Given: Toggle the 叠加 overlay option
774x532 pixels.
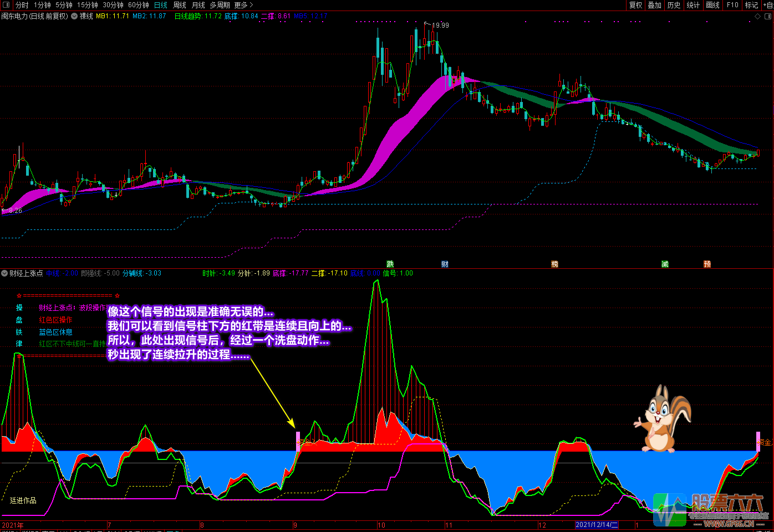Looking at the screenshot, I should coord(655,5).
